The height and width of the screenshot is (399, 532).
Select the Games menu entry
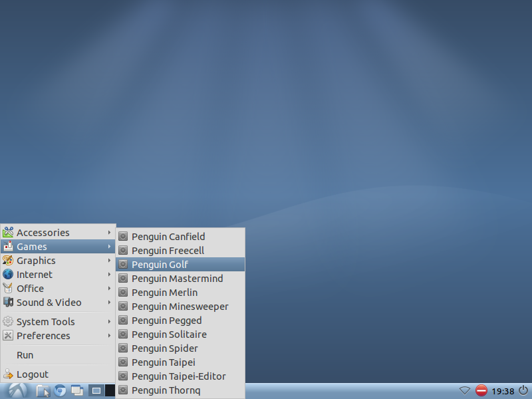pos(58,247)
